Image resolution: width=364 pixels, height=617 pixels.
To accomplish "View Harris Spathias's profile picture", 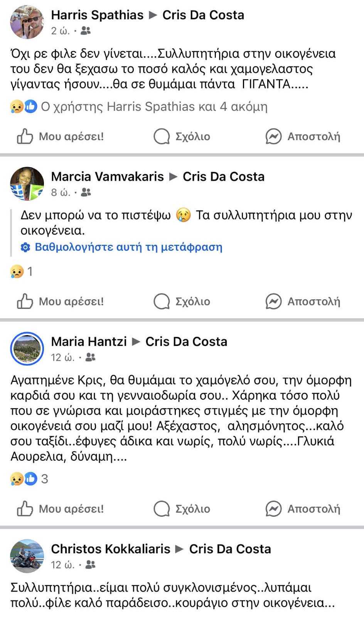I will click(27, 22).
